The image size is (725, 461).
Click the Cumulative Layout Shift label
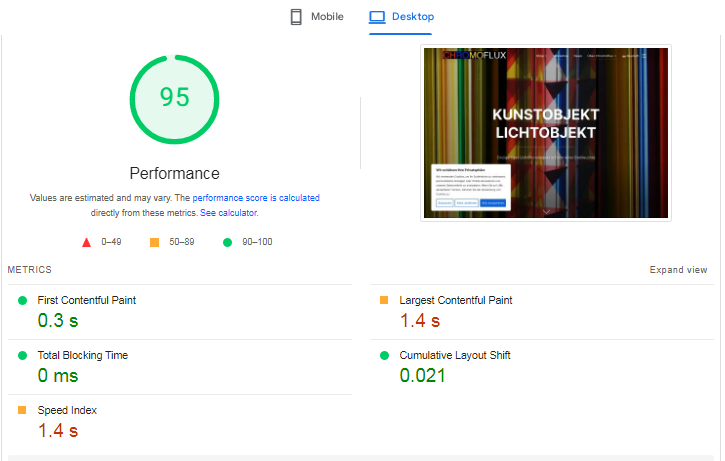tap(455, 355)
